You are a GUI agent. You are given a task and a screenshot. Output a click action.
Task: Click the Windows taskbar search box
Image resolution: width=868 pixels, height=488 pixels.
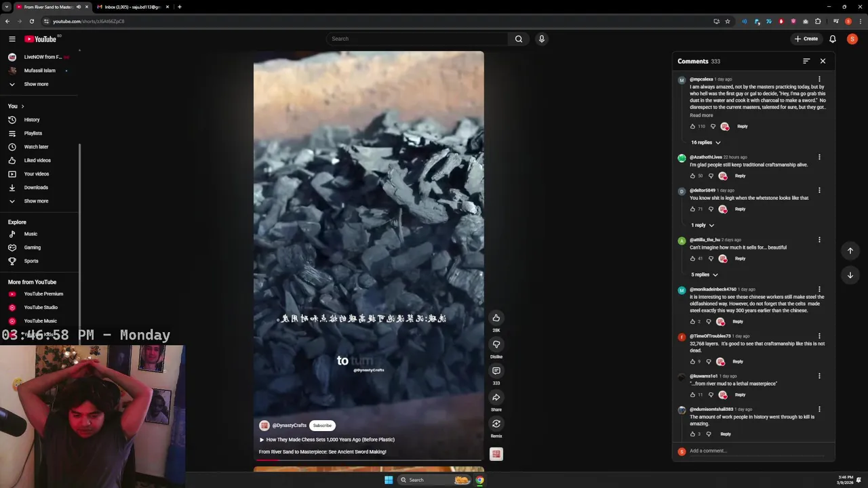[434, 480]
